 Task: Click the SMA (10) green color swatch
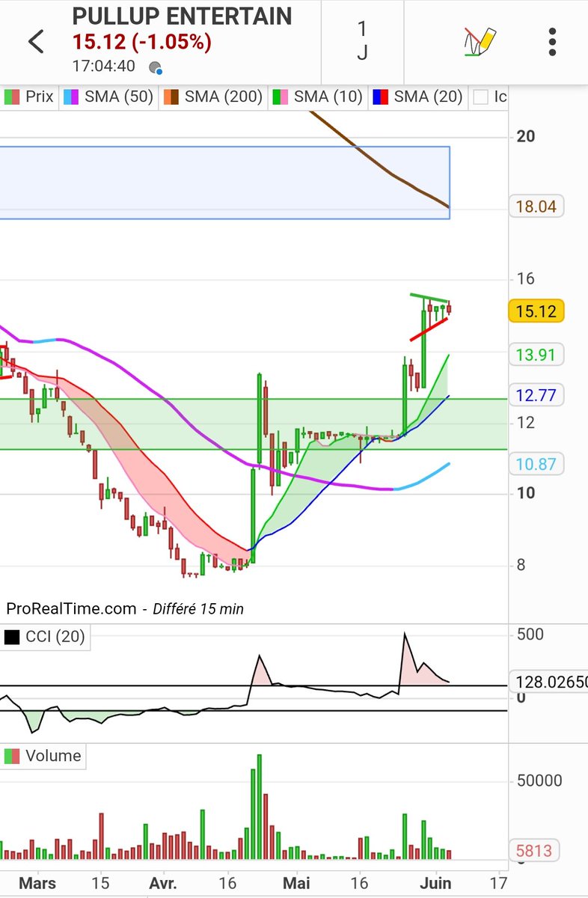pos(281,97)
